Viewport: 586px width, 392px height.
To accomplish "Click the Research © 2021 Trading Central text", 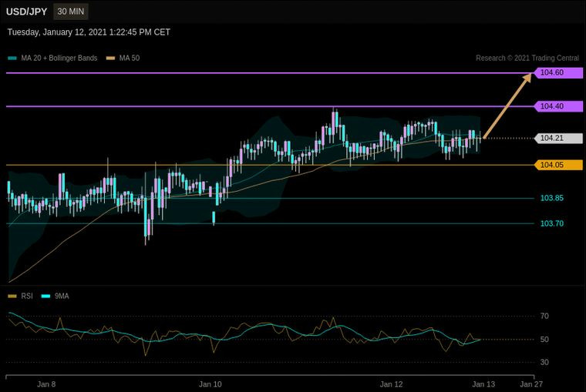I will tap(527, 59).
